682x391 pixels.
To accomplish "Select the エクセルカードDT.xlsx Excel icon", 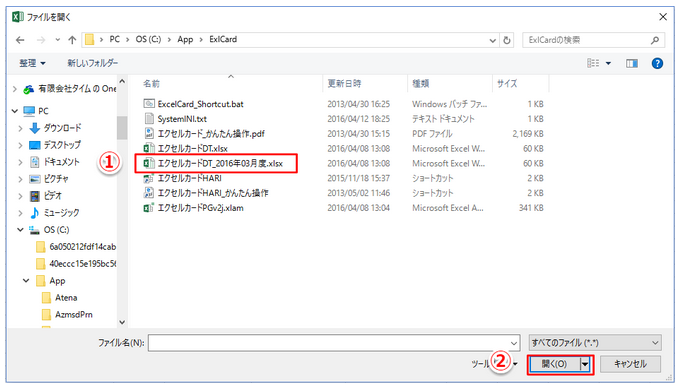I will [149, 148].
